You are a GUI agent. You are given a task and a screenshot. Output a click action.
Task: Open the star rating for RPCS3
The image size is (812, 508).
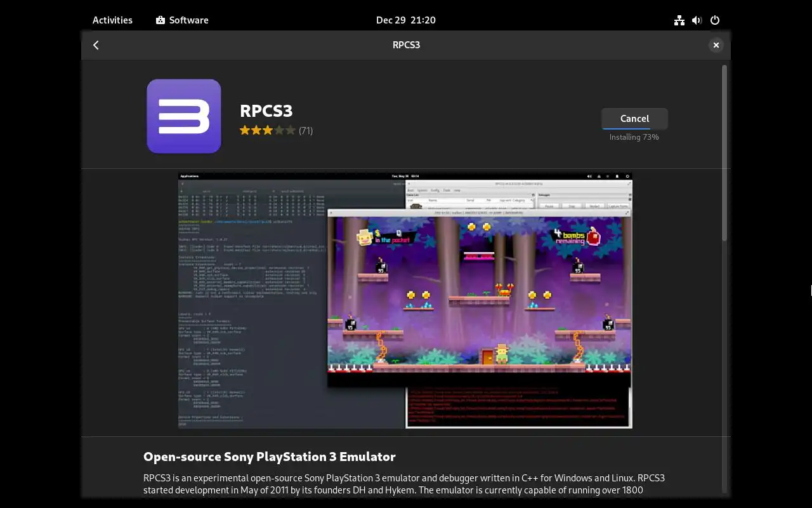pos(267,130)
